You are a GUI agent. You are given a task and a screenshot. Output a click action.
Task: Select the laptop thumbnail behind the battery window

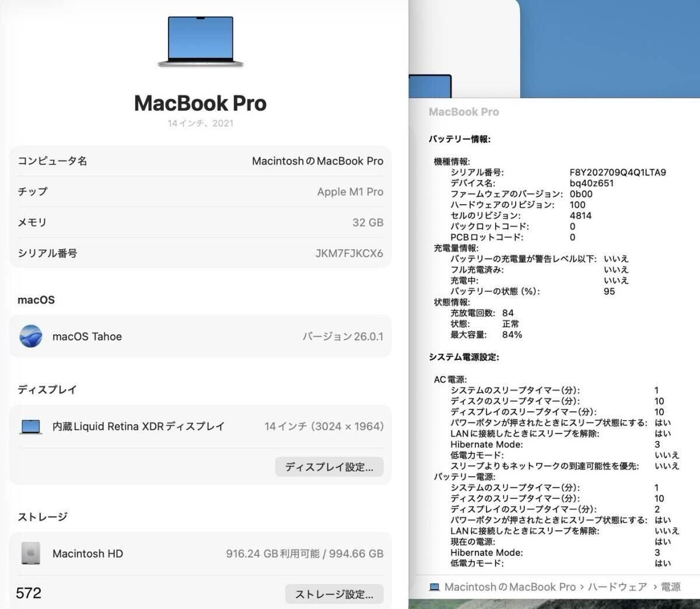(x=430, y=87)
